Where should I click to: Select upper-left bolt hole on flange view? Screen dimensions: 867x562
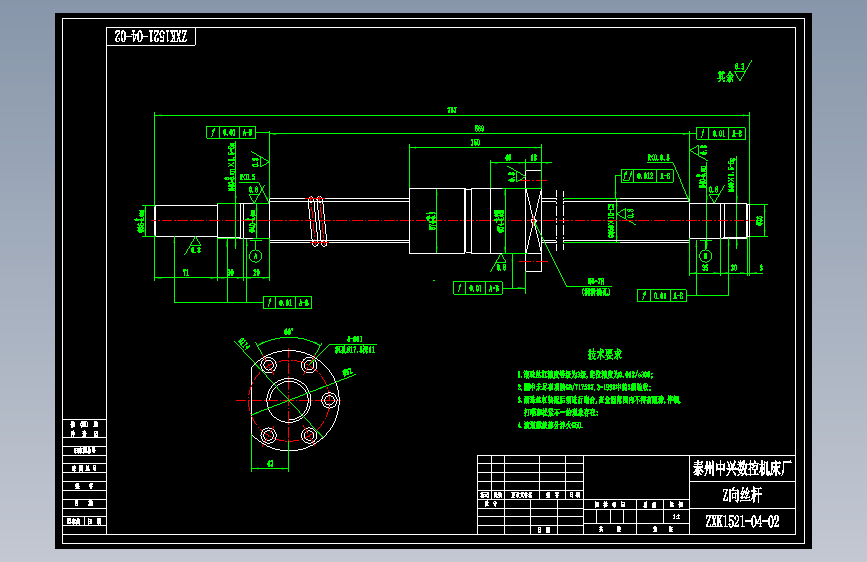tap(268, 365)
